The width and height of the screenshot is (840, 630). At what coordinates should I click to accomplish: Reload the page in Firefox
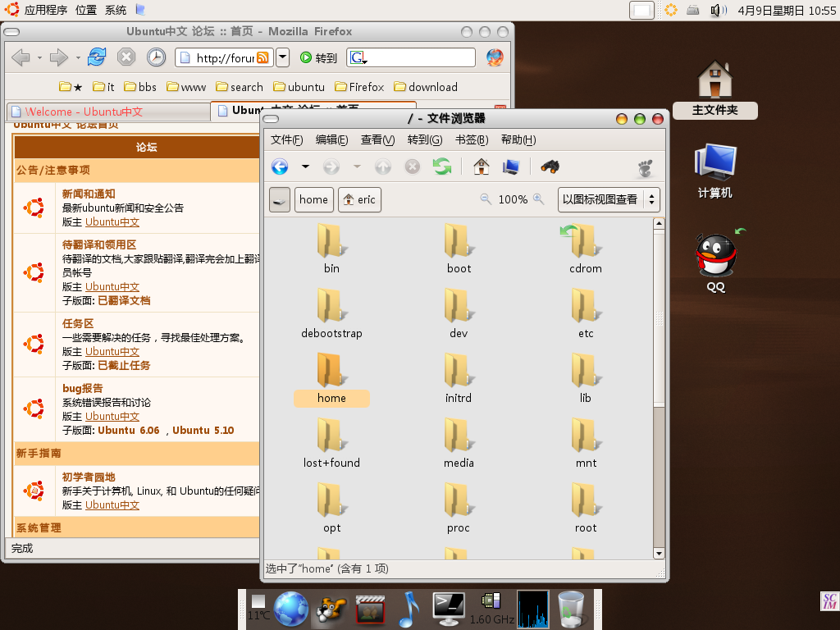point(97,57)
